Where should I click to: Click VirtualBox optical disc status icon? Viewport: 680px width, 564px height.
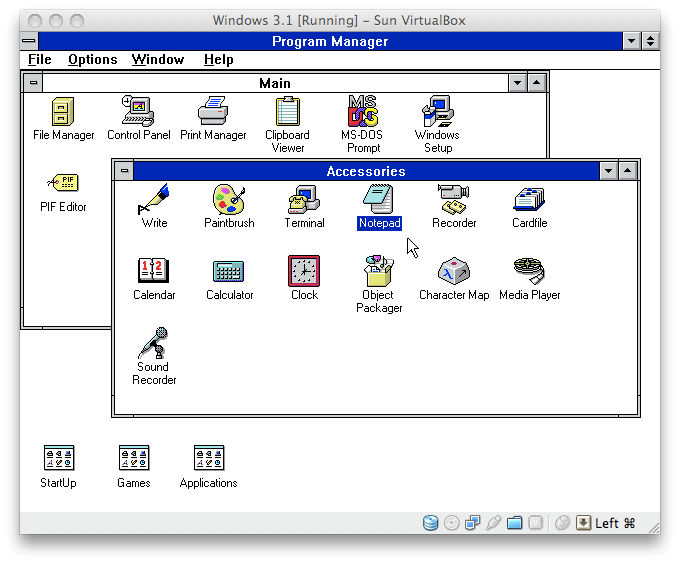[451, 523]
